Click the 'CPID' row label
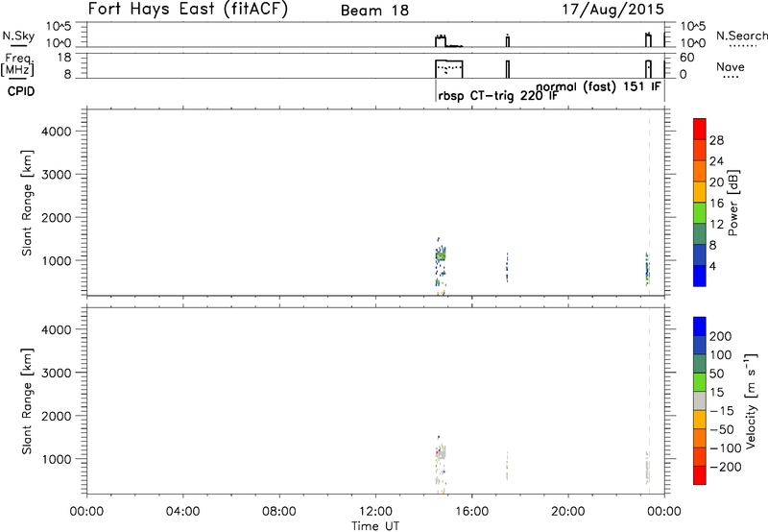This screenshot has width=768, height=532. click(x=21, y=91)
